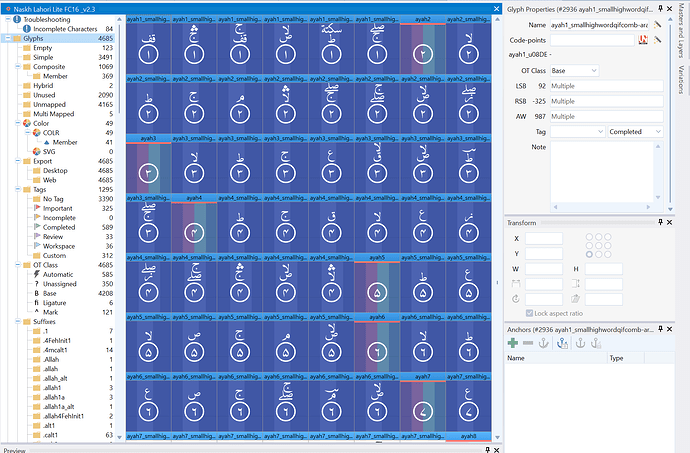Toggle Lock aspect ratio checkbox
690x453 pixels.
(529, 313)
